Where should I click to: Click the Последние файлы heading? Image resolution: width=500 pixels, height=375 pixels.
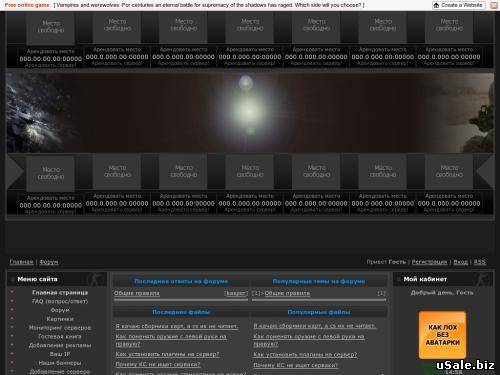click(x=181, y=312)
